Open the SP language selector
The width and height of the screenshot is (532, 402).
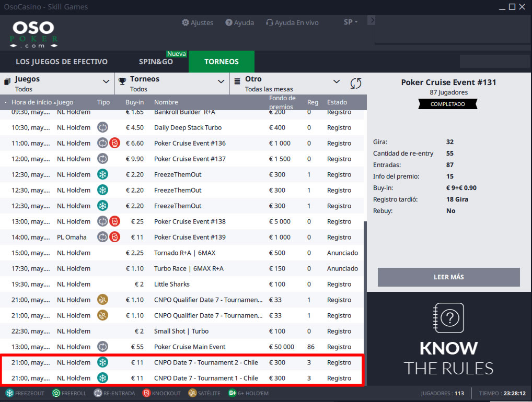(x=350, y=22)
